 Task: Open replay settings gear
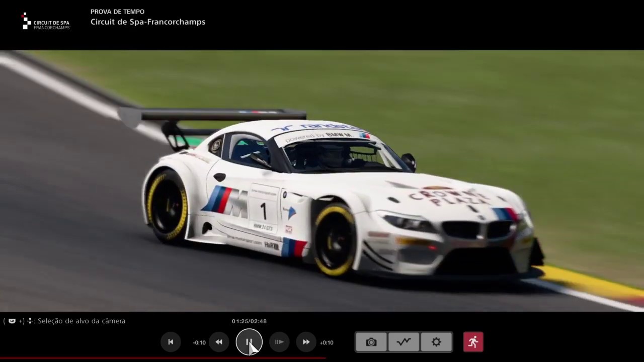436,342
